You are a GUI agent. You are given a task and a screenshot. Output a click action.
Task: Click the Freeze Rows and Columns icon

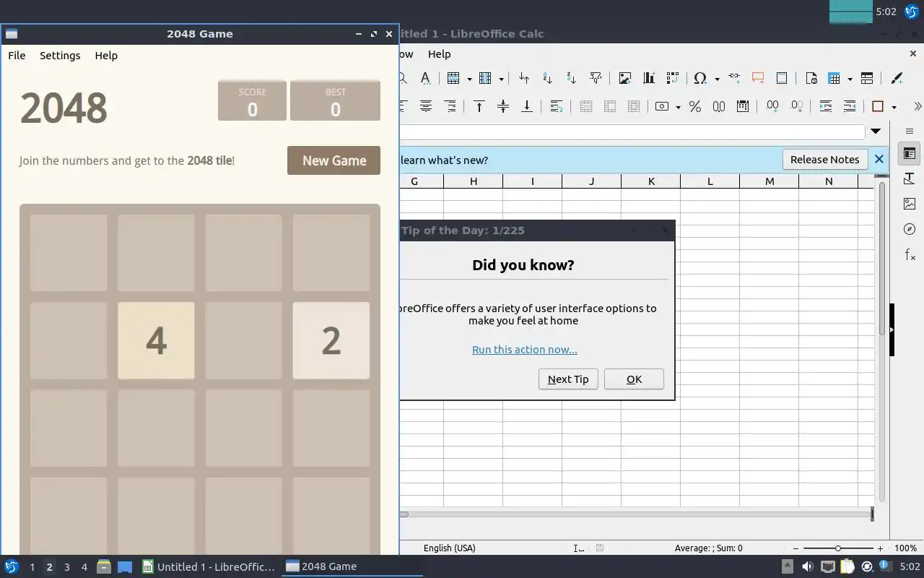point(834,78)
